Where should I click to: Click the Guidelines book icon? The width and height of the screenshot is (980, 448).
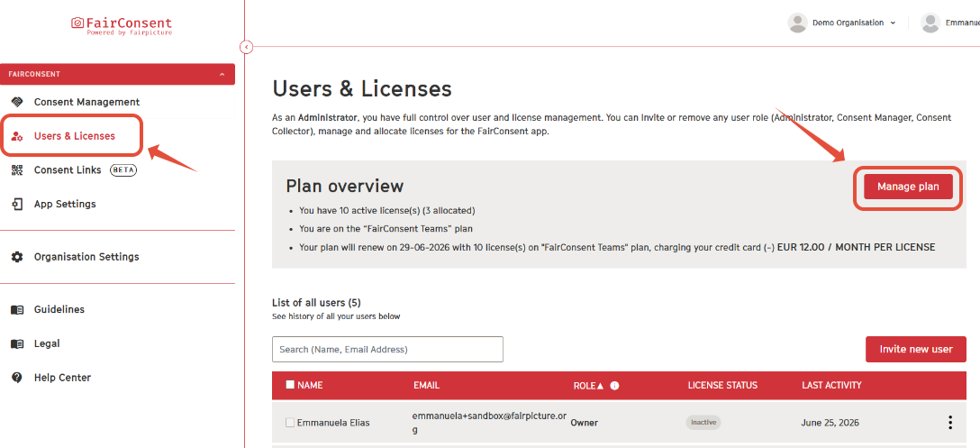(x=17, y=310)
